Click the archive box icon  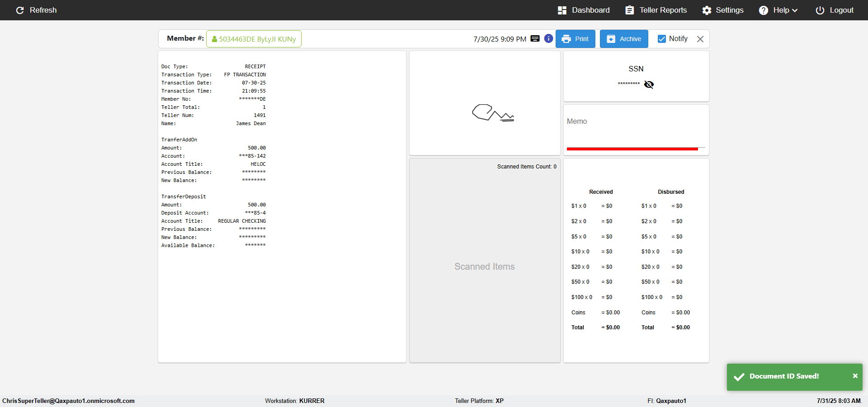click(x=611, y=39)
